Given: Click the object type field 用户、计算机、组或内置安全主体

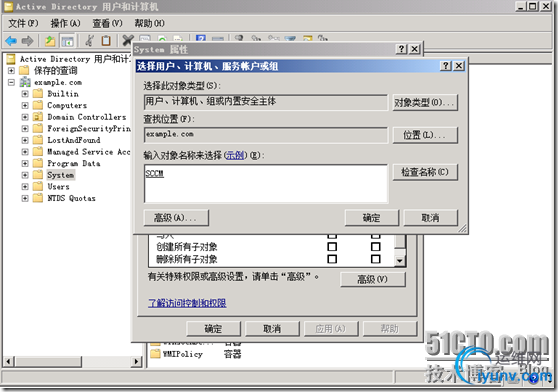Looking at the screenshot, I should (266, 102).
